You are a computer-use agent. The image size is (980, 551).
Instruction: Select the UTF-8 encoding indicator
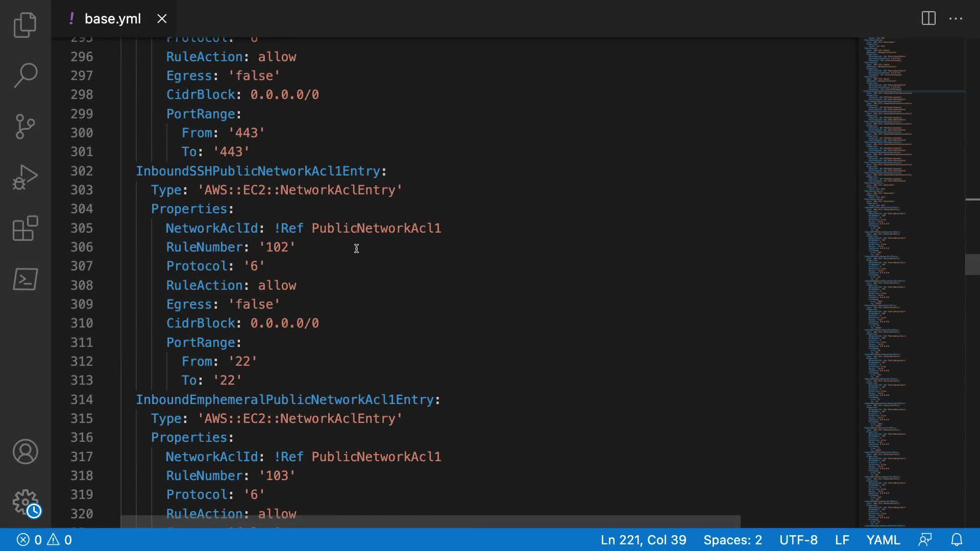click(798, 540)
